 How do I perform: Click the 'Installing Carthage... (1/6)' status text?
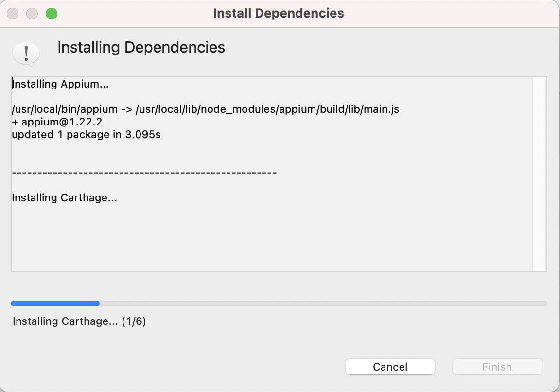point(79,321)
